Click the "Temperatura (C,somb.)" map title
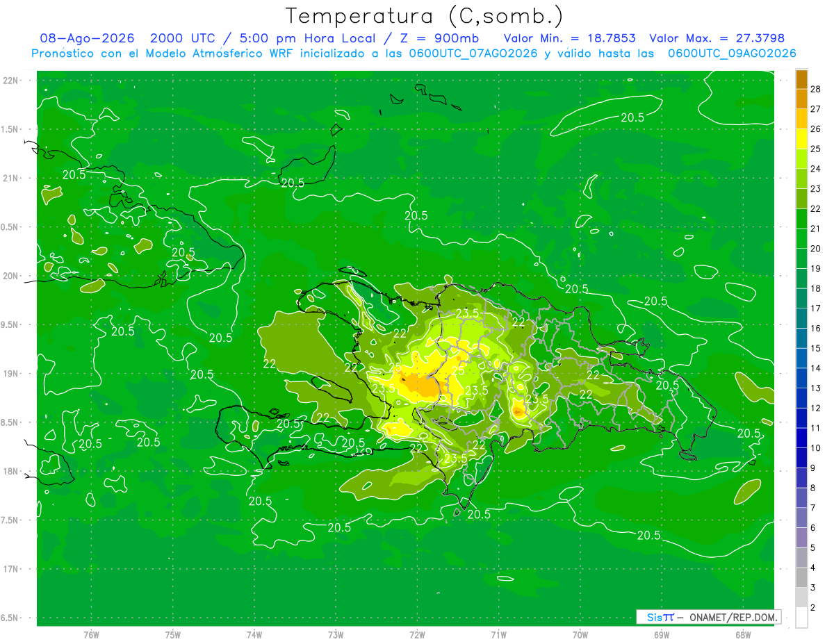 click(425, 15)
